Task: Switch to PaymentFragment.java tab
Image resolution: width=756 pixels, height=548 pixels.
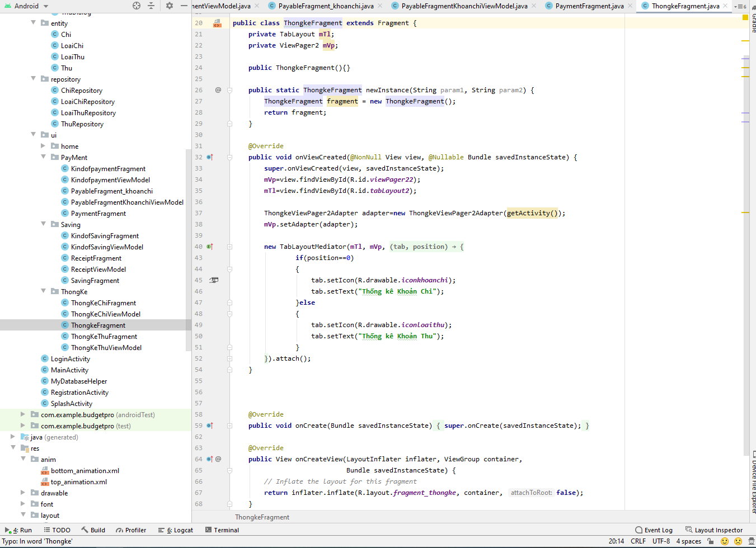Action: pos(589,6)
